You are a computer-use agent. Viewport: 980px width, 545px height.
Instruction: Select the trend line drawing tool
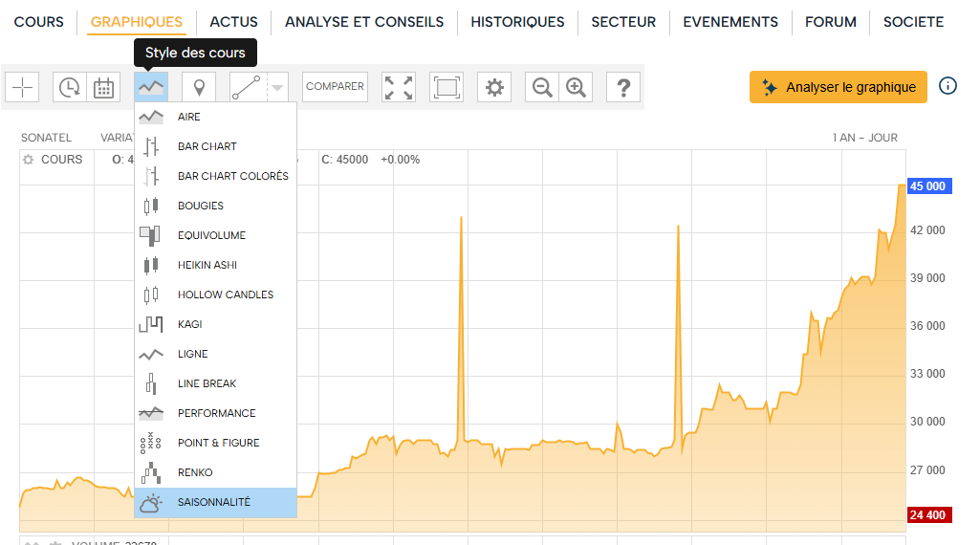tap(247, 87)
